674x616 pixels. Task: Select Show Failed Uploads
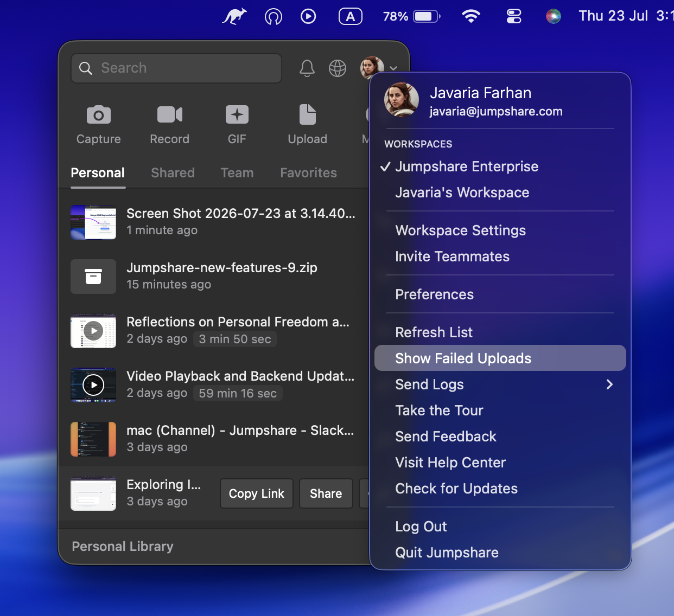click(x=500, y=358)
